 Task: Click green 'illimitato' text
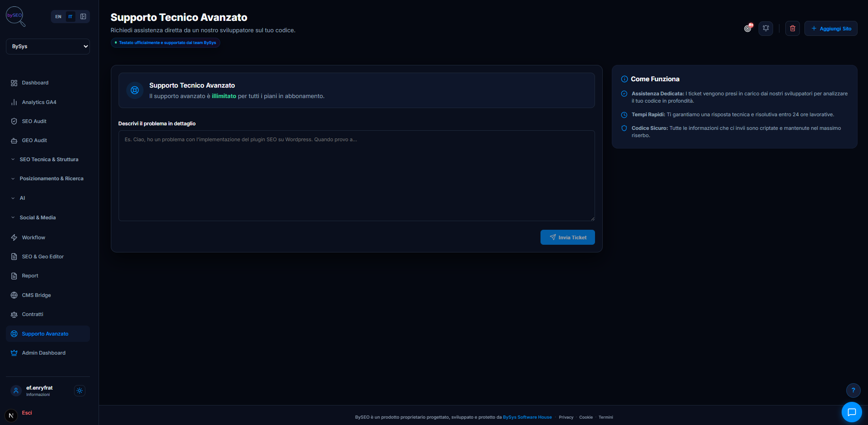(224, 96)
